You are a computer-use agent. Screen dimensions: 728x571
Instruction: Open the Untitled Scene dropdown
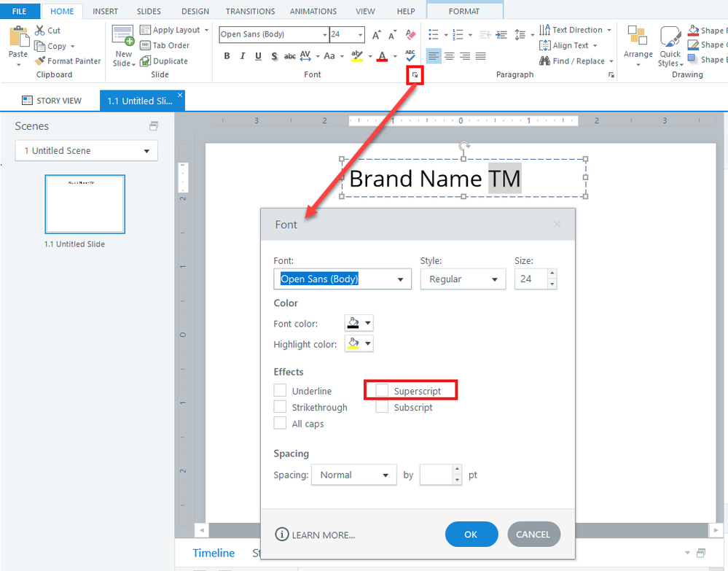click(86, 151)
